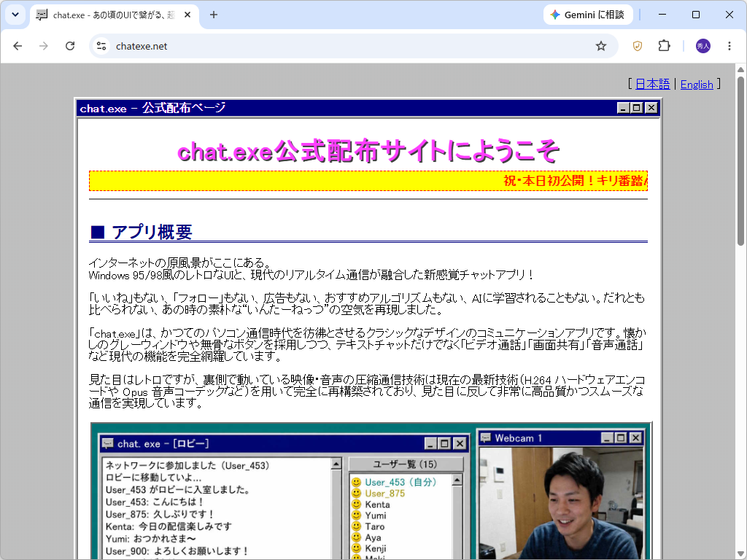This screenshot has width=747, height=560.
Task: Expand the tab search dropdown
Action: coord(15,15)
